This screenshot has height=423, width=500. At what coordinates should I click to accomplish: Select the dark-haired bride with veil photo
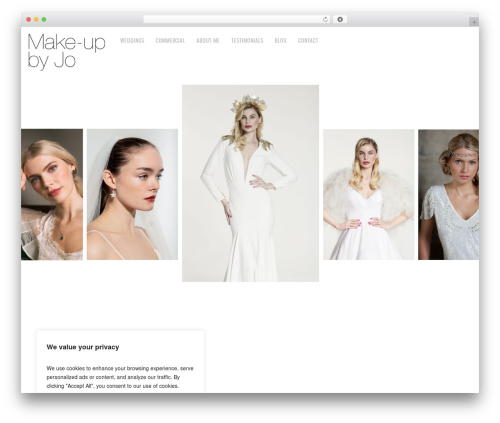132,194
